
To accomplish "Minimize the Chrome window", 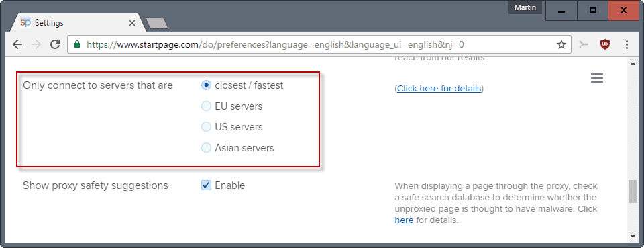I will pos(561,11).
